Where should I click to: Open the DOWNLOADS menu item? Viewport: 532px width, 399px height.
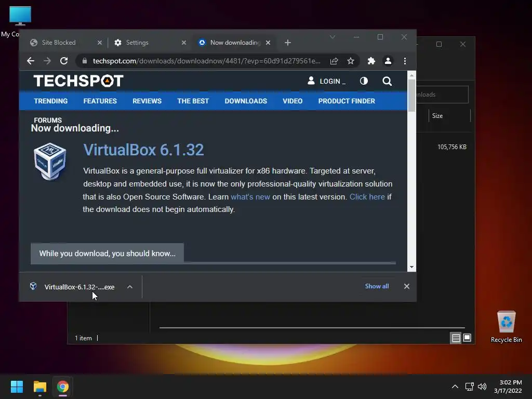[x=246, y=101]
